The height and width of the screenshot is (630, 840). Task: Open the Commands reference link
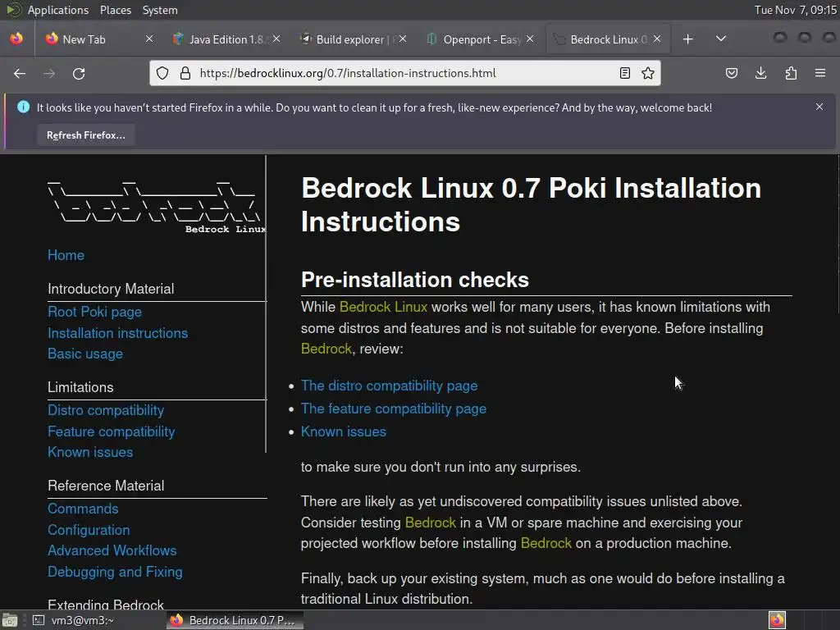(83, 509)
